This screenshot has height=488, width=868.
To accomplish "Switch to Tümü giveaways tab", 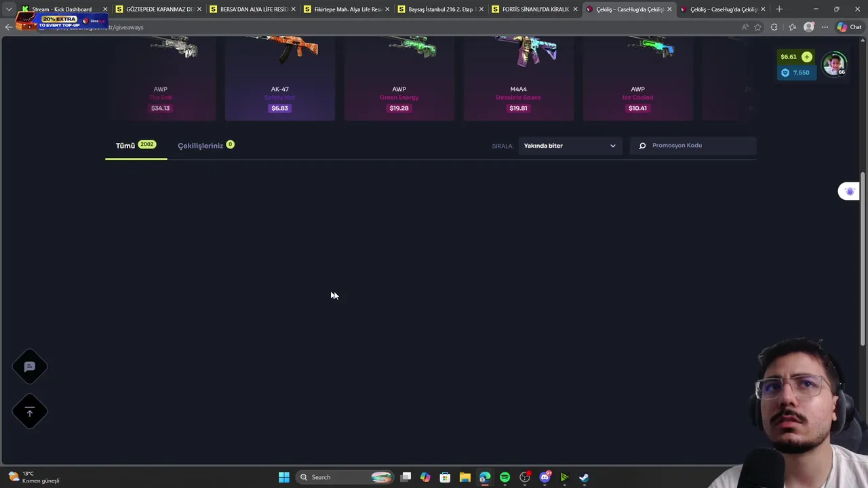I will click(136, 146).
